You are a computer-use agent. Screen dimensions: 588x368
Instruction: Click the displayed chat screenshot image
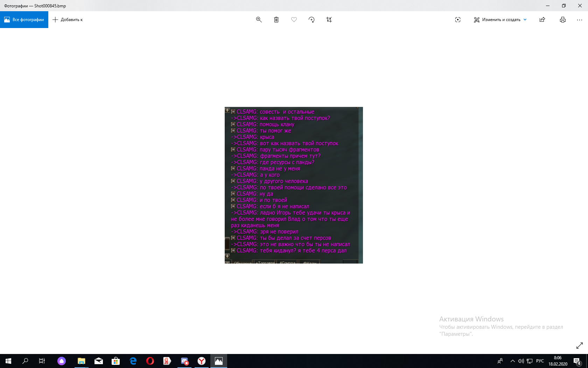[x=294, y=185]
